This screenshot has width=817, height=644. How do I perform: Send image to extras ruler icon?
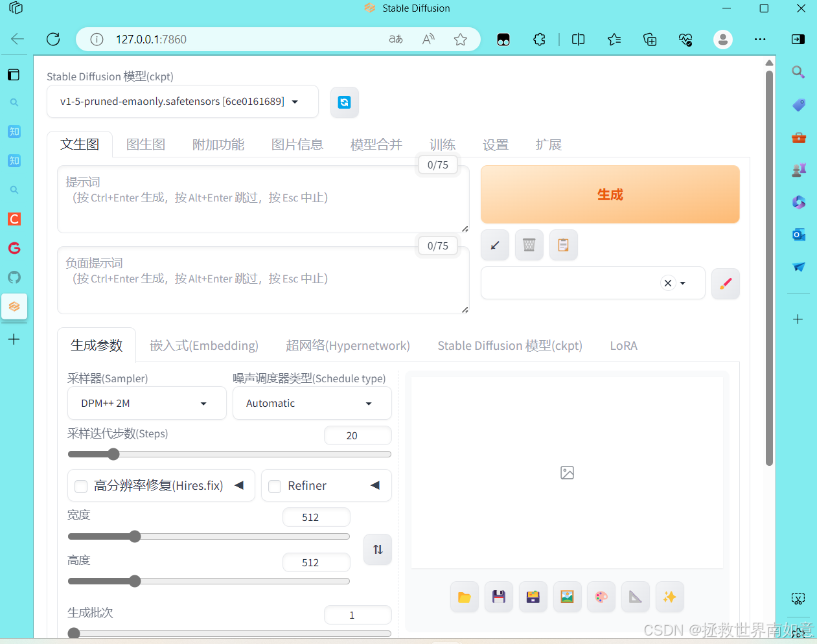click(x=636, y=597)
